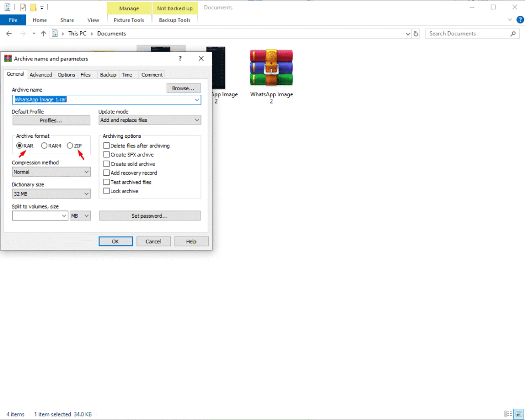Click Explorer window icon at title bar left
The width and height of the screenshot is (525, 420).
(7, 7)
